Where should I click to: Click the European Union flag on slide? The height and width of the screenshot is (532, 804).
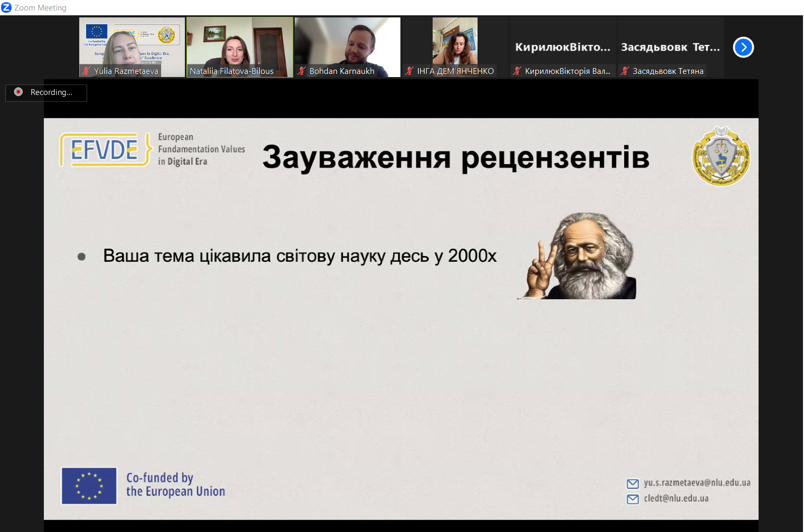(89, 486)
